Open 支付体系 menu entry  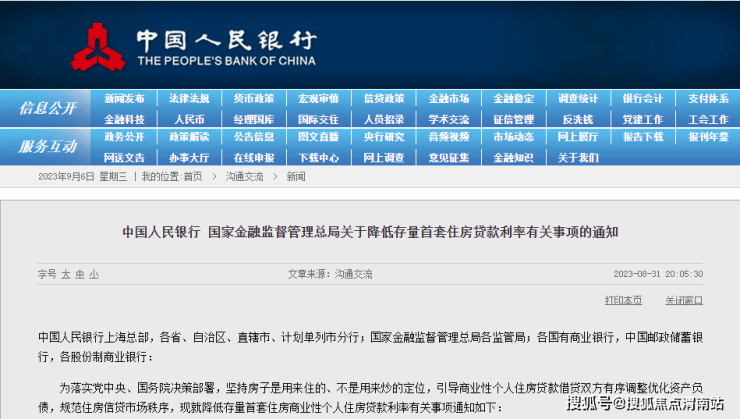pos(708,99)
